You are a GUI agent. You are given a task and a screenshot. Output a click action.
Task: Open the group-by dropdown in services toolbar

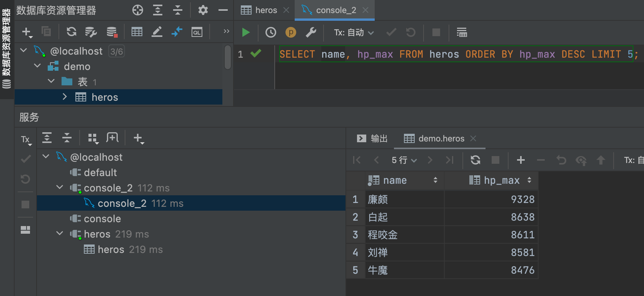click(x=93, y=138)
